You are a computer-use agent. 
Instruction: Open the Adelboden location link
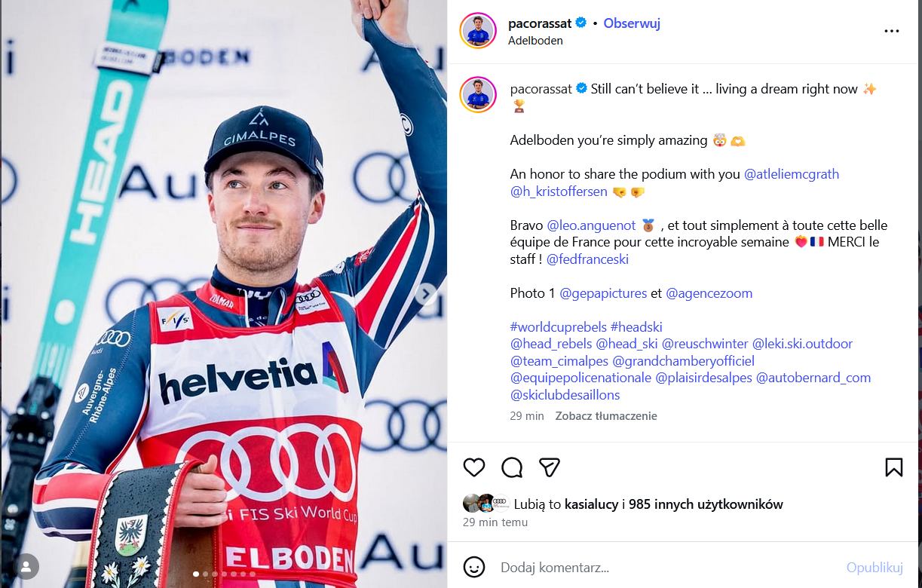535,41
